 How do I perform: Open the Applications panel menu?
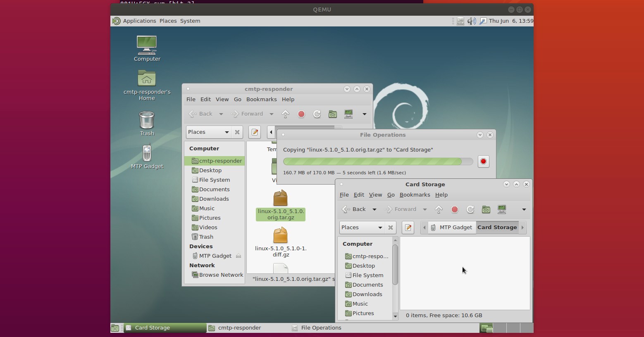click(140, 21)
